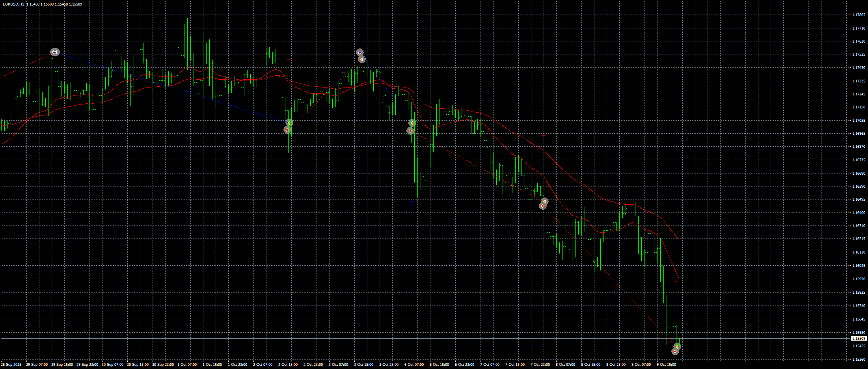
Task: Click the 1.17620 price scale label
Action: 859,41
